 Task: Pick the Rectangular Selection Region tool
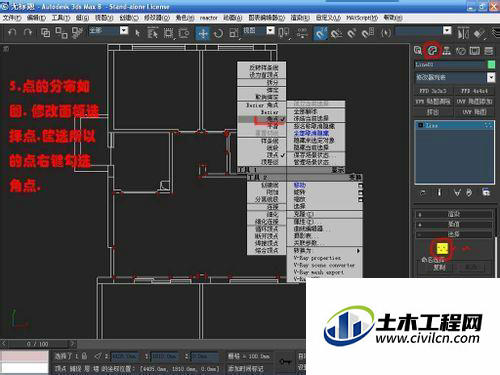click(x=169, y=33)
